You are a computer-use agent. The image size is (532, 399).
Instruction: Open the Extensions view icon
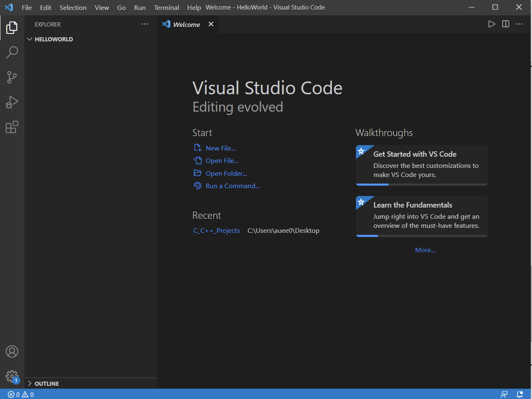pos(12,127)
